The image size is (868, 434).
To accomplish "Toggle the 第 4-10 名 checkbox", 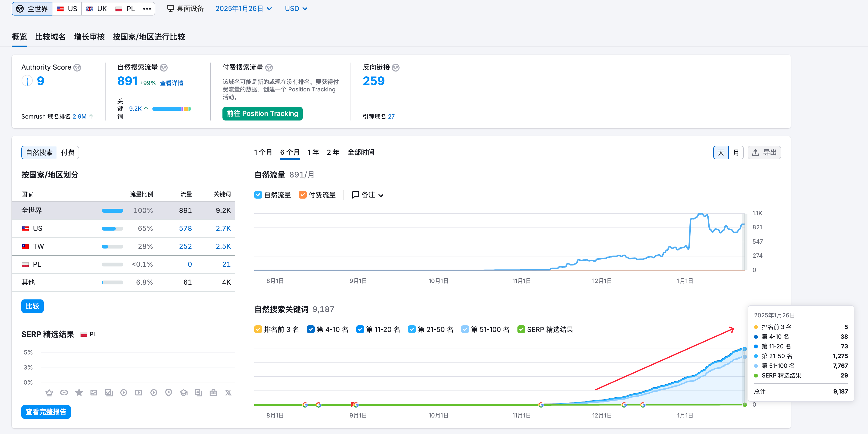I will pyautogui.click(x=311, y=329).
